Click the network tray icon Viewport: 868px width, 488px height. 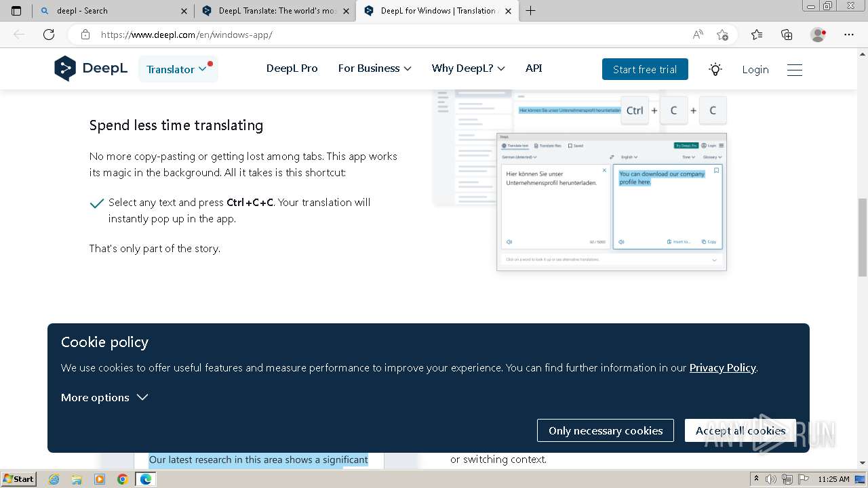click(x=787, y=479)
